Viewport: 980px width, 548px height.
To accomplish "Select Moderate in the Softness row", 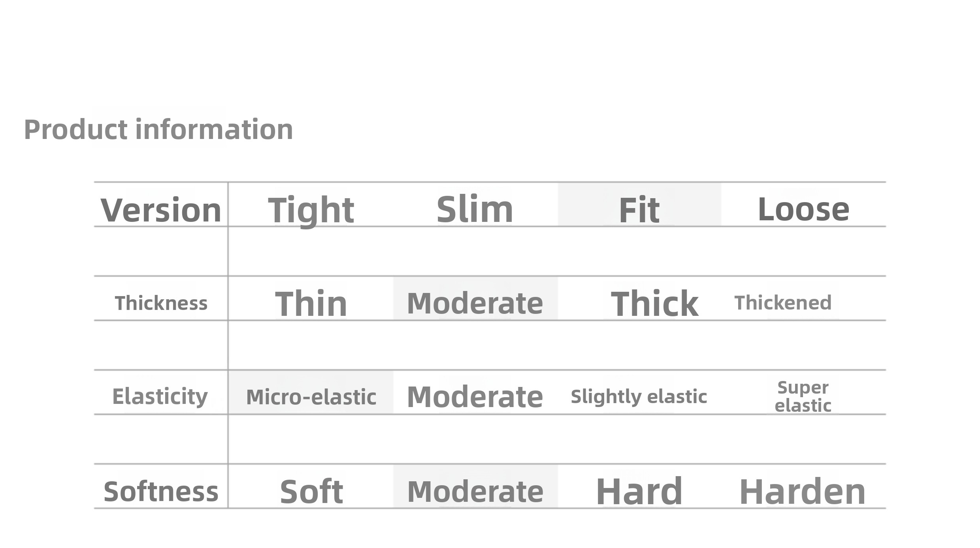I will (475, 492).
